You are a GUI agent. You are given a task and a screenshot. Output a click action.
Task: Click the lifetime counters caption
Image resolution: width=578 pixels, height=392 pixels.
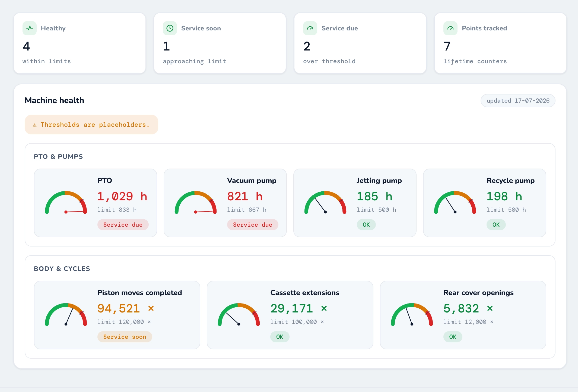pos(475,61)
